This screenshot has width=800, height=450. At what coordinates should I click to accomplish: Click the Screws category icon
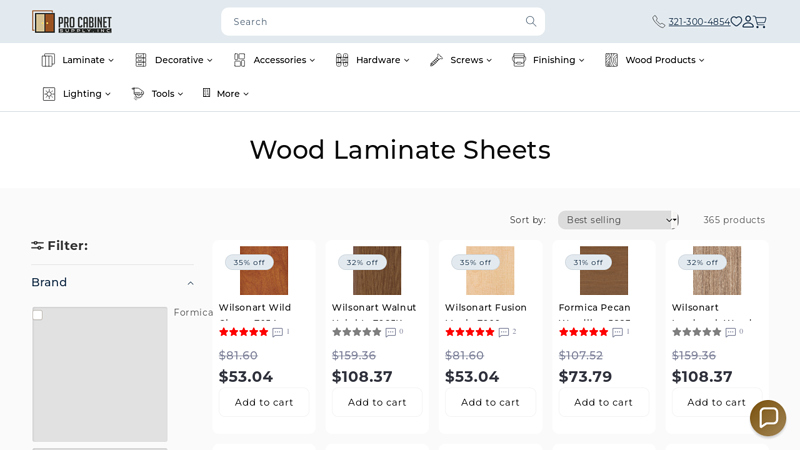(x=436, y=60)
